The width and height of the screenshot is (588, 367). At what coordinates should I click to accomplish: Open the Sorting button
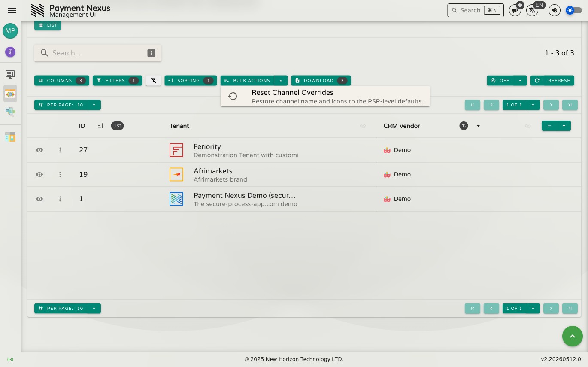191,80
